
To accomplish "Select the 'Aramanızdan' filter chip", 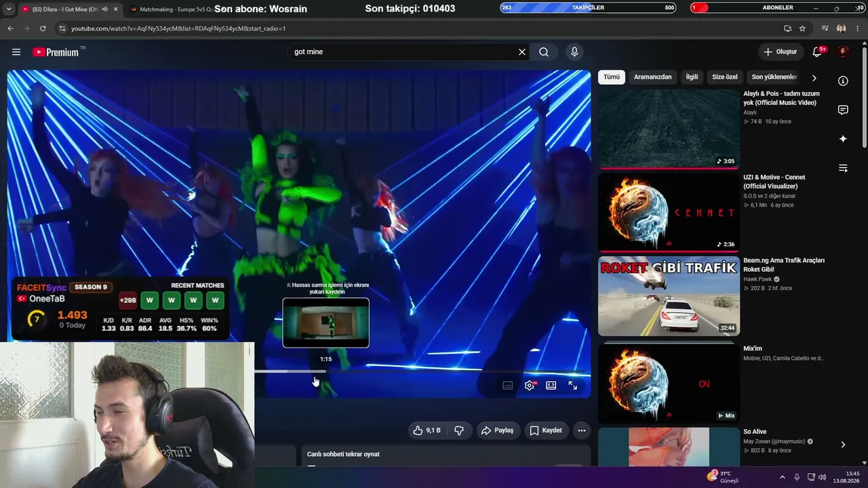I will pos(652,77).
